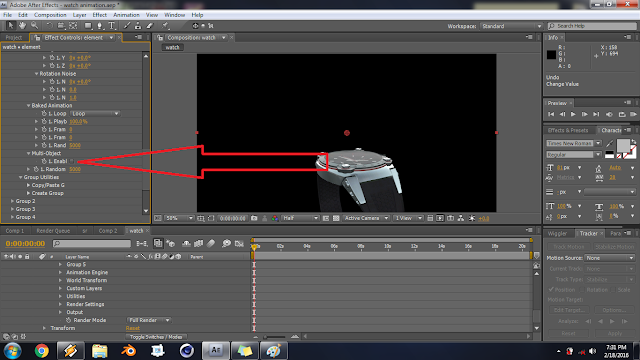The image size is (640, 360).
Task: Select the Pen tool
Action: [x=100, y=26]
